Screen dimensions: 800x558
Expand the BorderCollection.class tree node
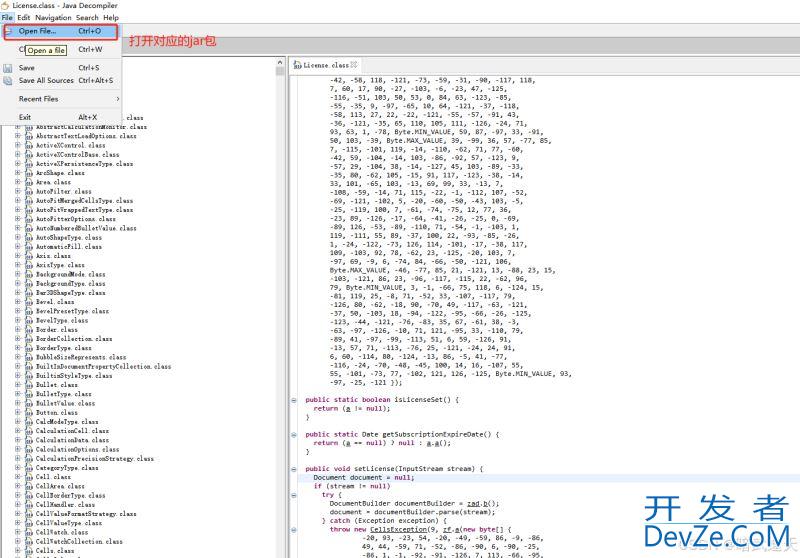pos(18,339)
